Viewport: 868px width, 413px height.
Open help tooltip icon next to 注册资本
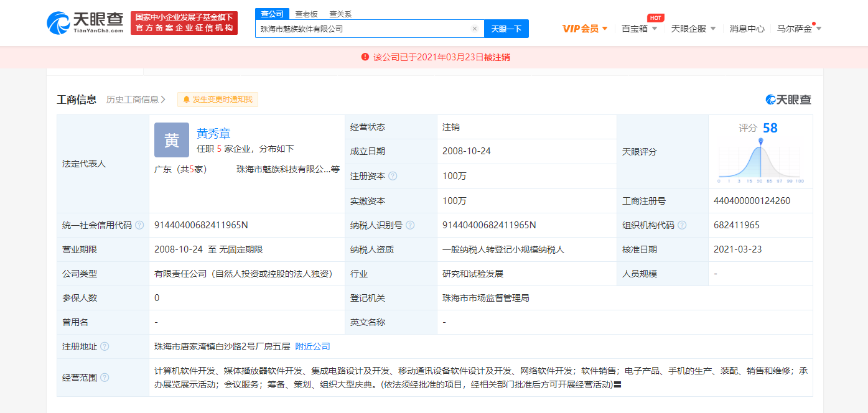tap(393, 176)
